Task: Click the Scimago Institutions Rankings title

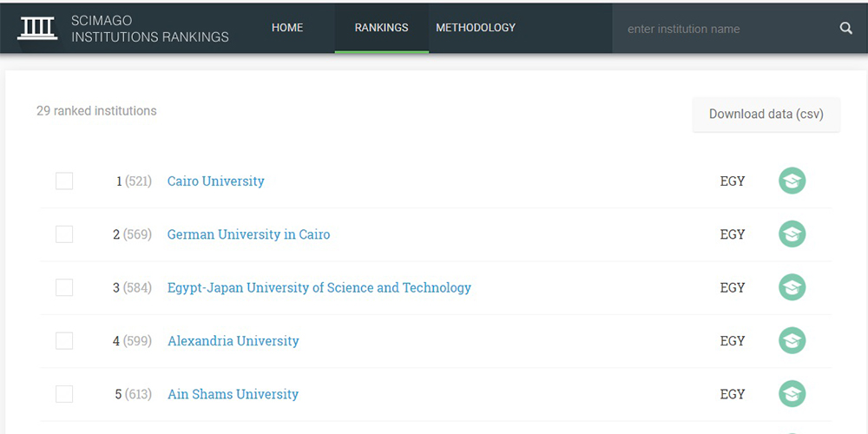Action: click(x=150, y=29)
